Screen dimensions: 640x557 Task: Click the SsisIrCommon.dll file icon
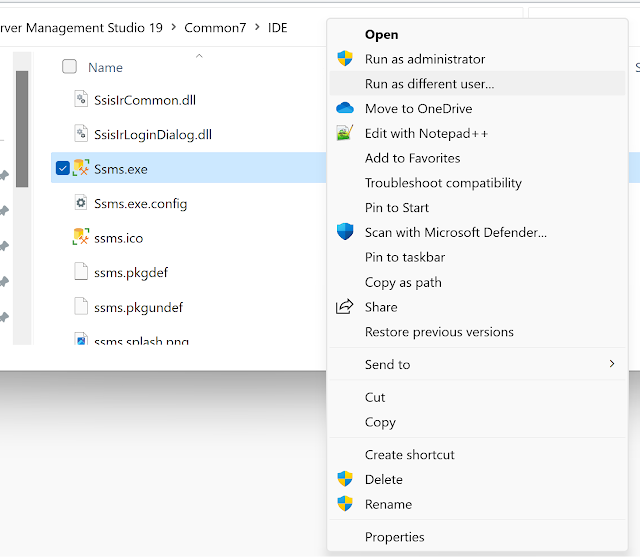[x=81, y=99]
